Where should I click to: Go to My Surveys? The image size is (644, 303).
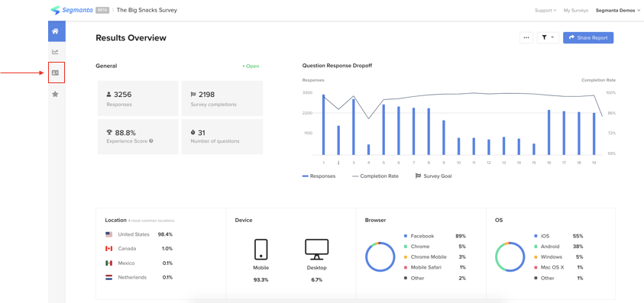(575, 10)
